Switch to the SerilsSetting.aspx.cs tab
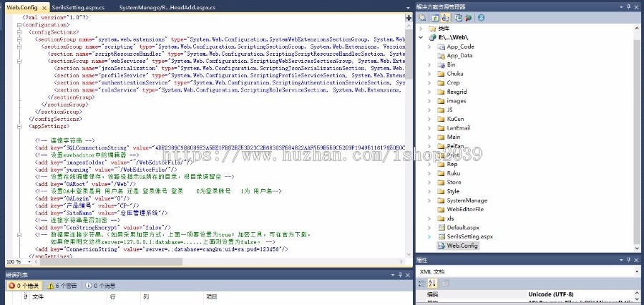The image size is (644, 305). pos(78,7)
